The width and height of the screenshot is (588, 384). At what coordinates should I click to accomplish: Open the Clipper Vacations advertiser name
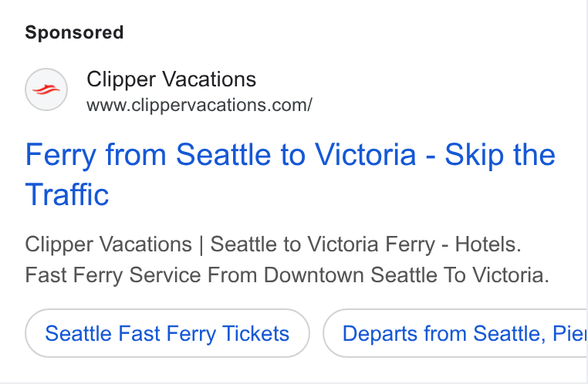tap(171, 79)
